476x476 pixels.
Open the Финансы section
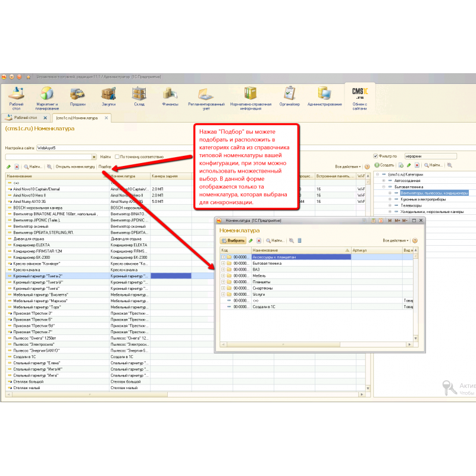click(170, 96)
